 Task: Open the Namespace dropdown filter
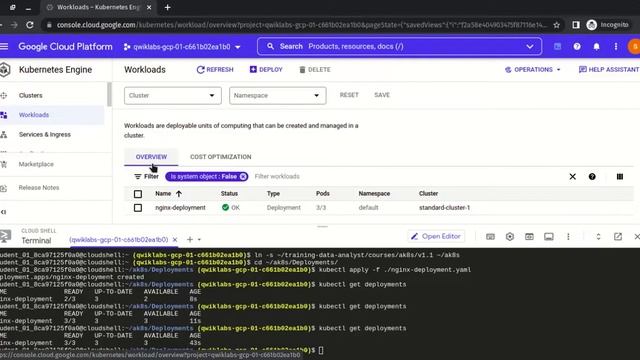(x=278, y=96)
